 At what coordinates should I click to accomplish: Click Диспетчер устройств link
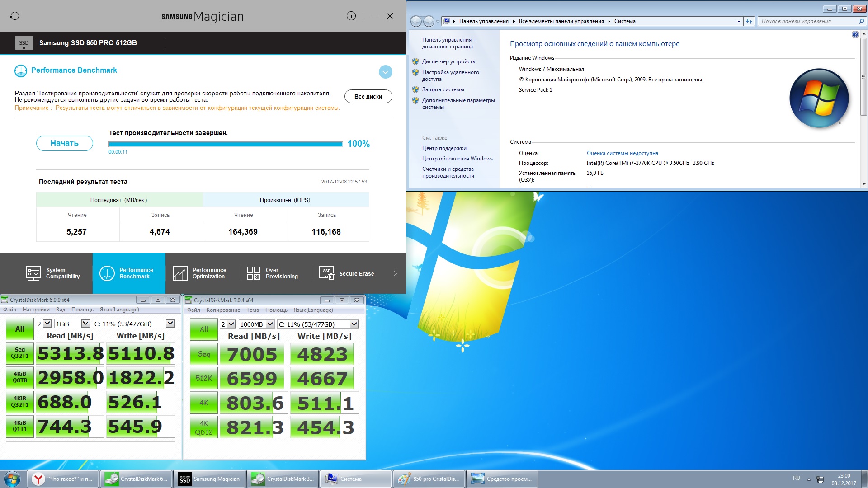(x=448, y=61)
